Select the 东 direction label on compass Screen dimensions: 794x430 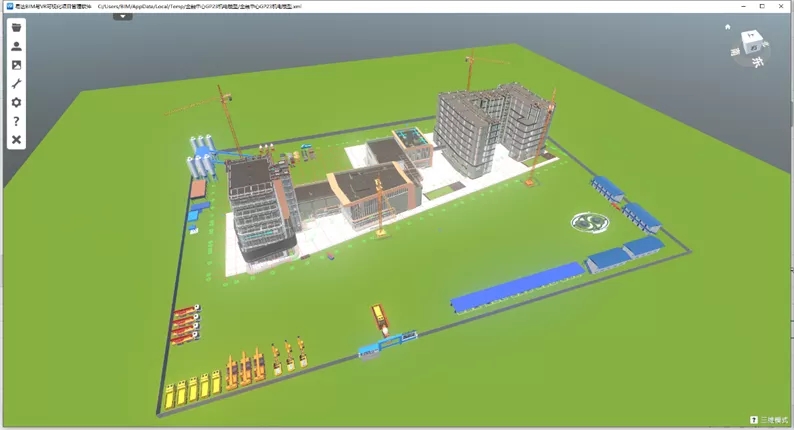758,62
